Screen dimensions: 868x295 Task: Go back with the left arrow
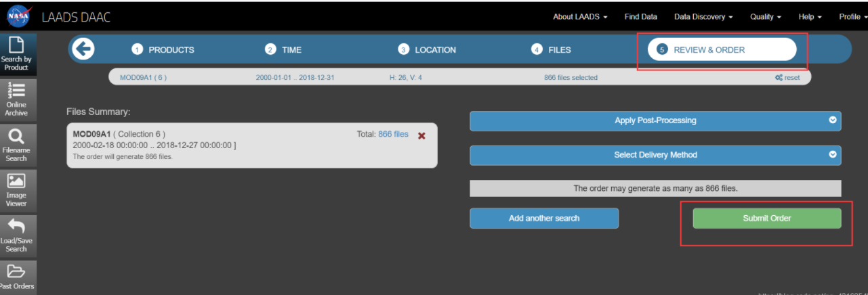tap(83, 49)
